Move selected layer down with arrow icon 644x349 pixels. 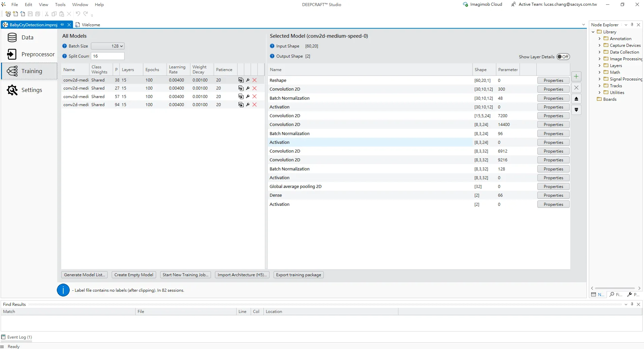(576, 110)
